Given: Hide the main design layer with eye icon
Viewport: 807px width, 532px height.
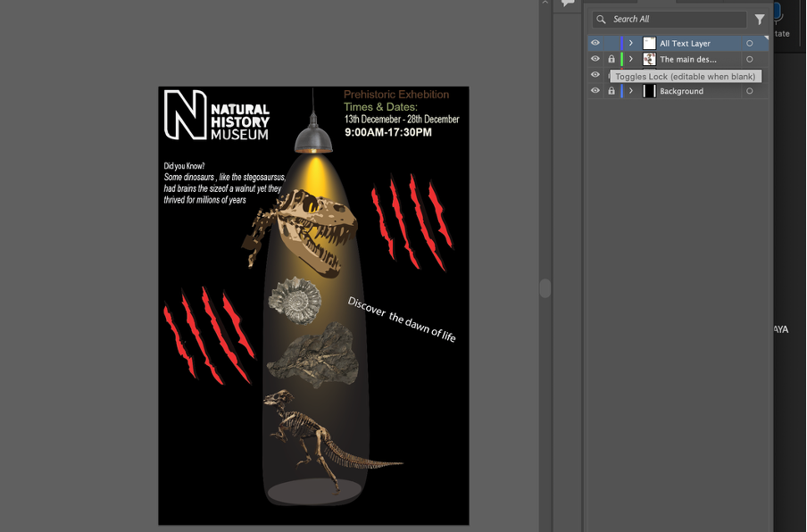Looking at the screenshot, I should tap(595, 59).
